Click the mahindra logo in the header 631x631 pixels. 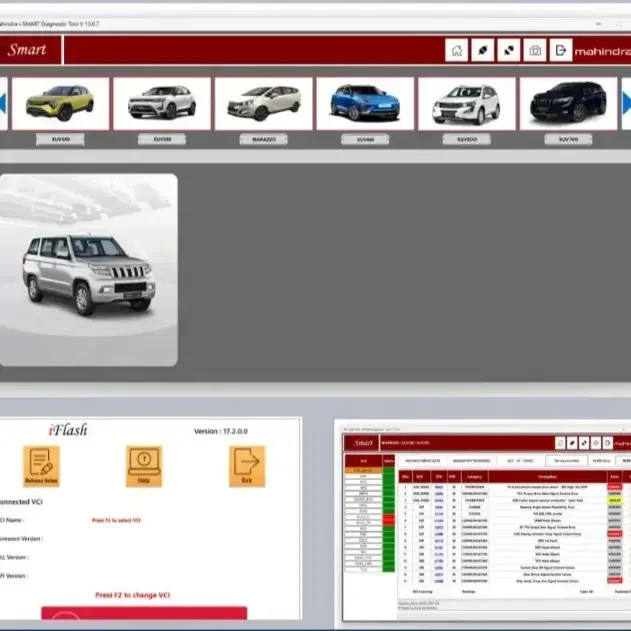tap(602, 52)
